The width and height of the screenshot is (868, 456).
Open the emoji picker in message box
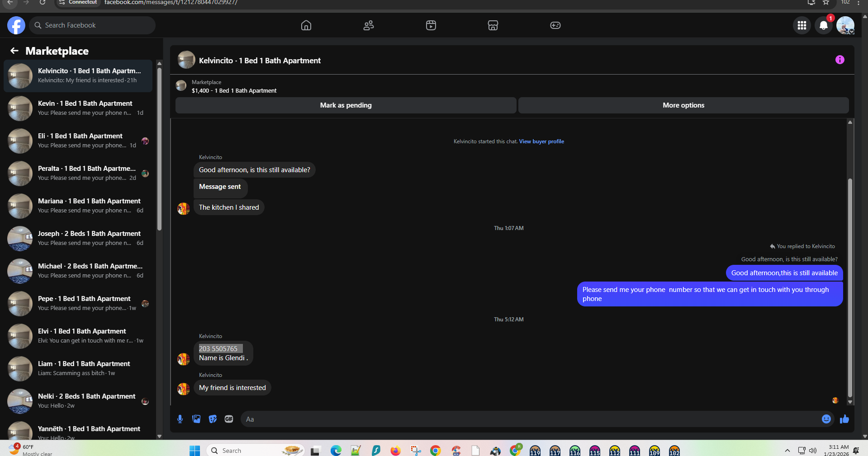pyautogui.click(x=826, y=419)
